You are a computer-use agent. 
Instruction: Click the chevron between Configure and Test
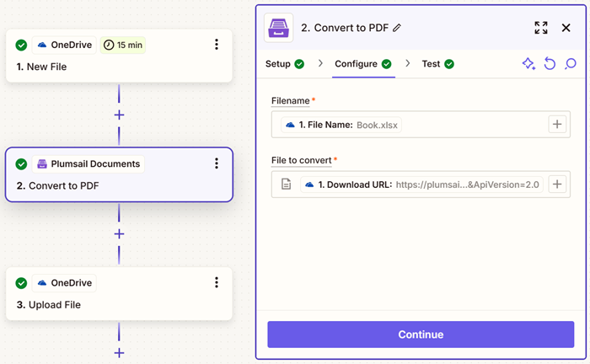click(x=407, y=63)
